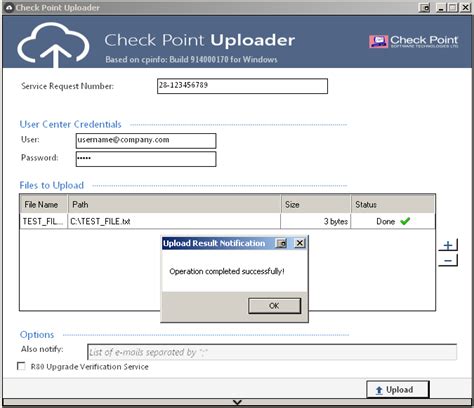The image size is (474, 408).
Task: Click the Done status text
Action: coord(385,221)
